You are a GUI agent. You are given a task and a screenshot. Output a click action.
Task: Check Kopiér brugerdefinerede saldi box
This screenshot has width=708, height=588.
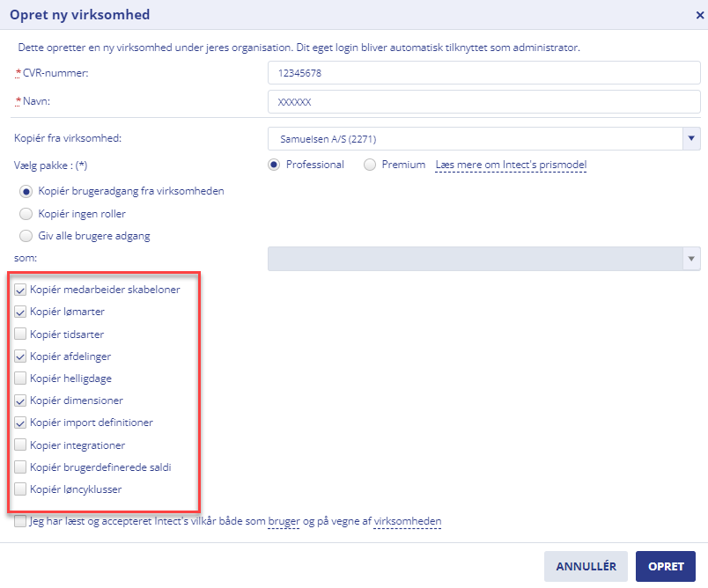pyautogui.click(x=20, y=467)
